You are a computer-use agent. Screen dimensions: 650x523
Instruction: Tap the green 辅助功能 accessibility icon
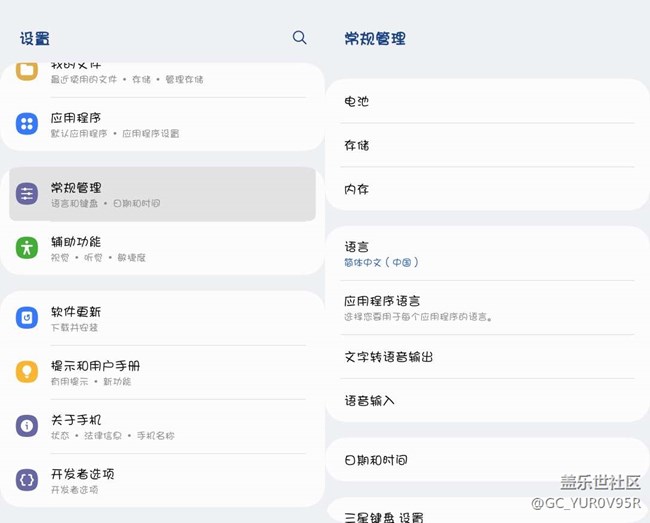click(x=27, y=247)
